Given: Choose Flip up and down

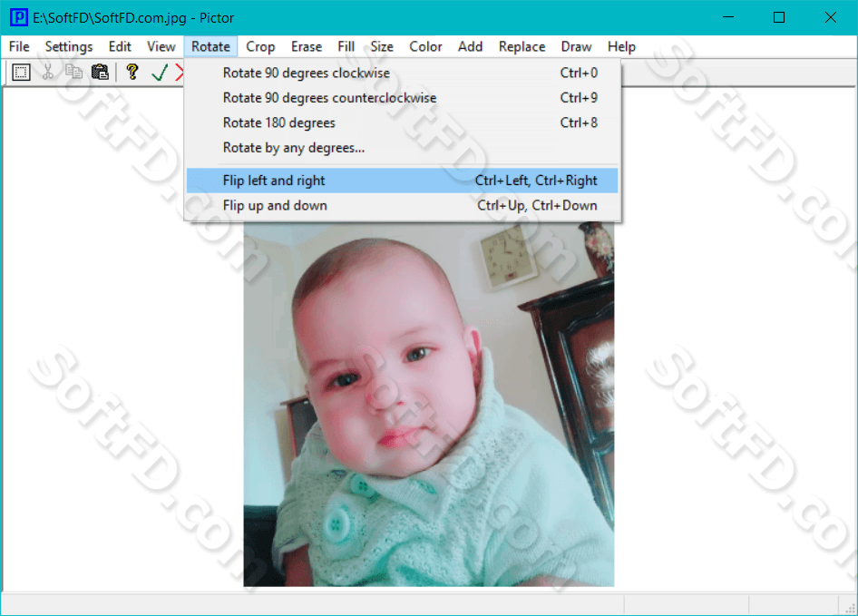Looking at the screenshot, I should [x=402, y=205].
